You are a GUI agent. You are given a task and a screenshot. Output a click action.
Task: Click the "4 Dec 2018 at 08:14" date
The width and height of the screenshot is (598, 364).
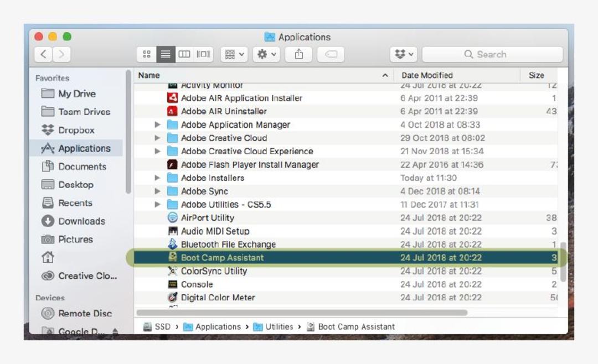[440, 191]
